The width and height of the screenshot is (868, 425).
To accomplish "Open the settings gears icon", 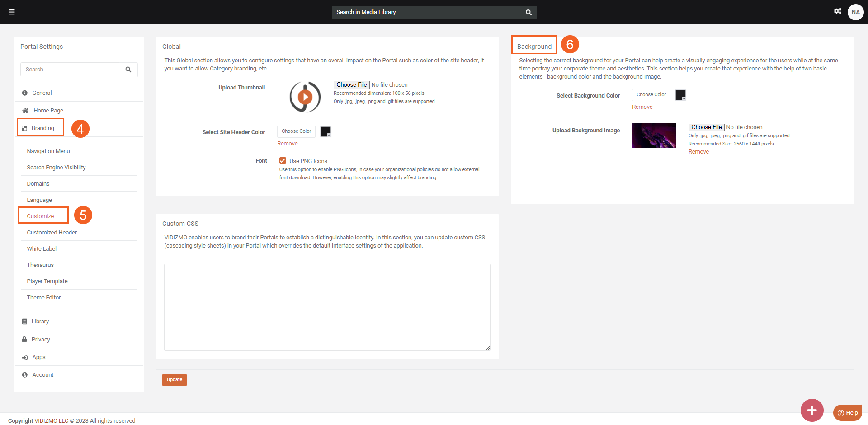I will click(837, 11).
